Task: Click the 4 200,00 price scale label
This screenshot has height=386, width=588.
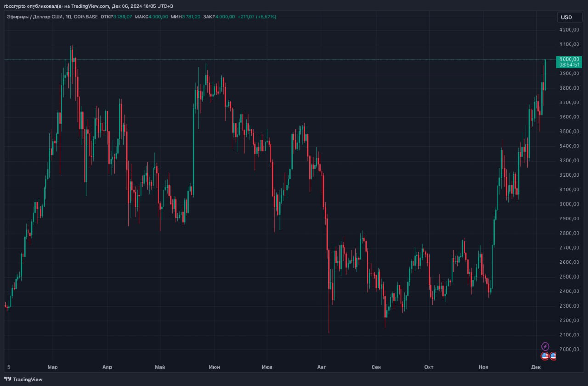Action: pyautogui.click(x=569, y=30)
